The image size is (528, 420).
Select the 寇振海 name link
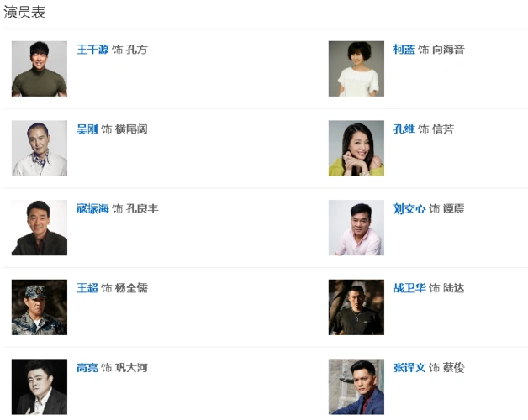92,208
